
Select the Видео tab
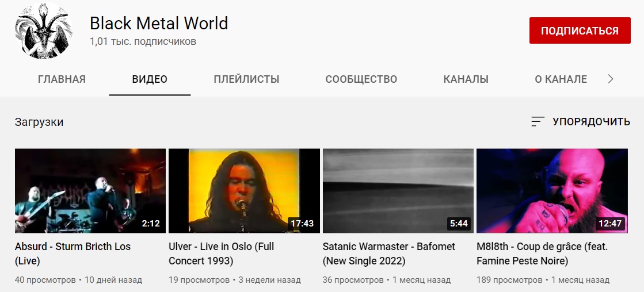(x=150, y=79)
